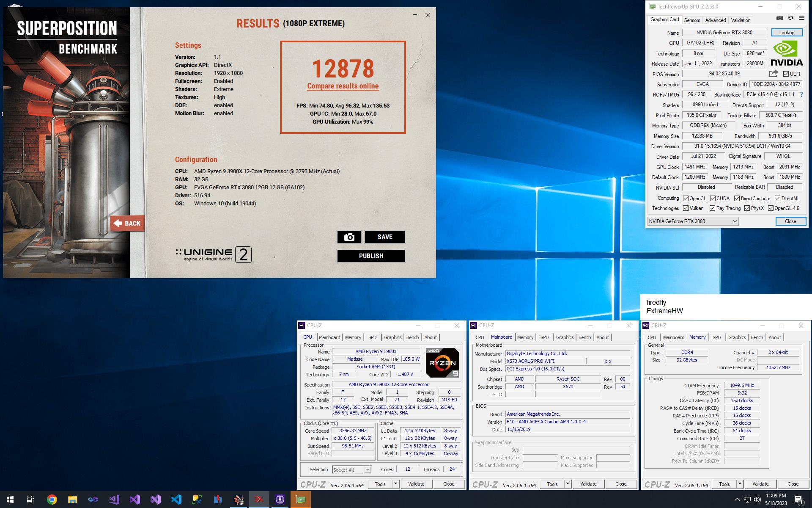The width and height of the screenshot is (812, 508).
Task: Click Validate in the CPU-Z Memory window
Action: point(760,484)
